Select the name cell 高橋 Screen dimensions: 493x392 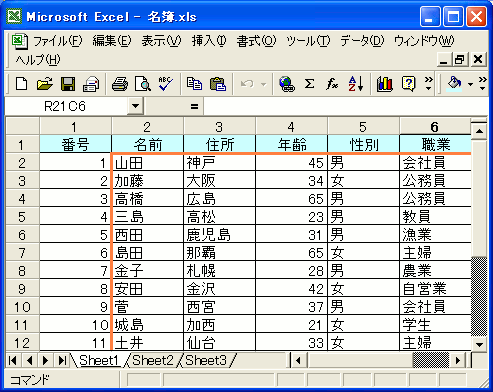(148, 199)
